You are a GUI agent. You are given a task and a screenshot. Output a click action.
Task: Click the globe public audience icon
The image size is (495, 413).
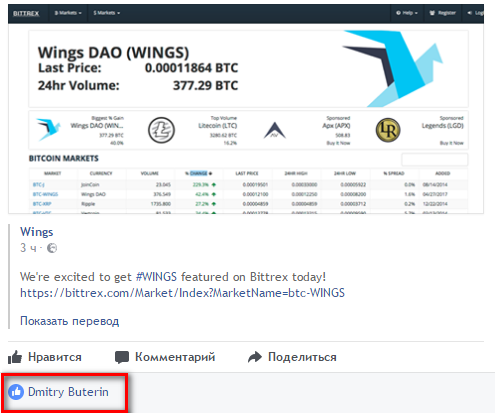(x=52, y=248)
